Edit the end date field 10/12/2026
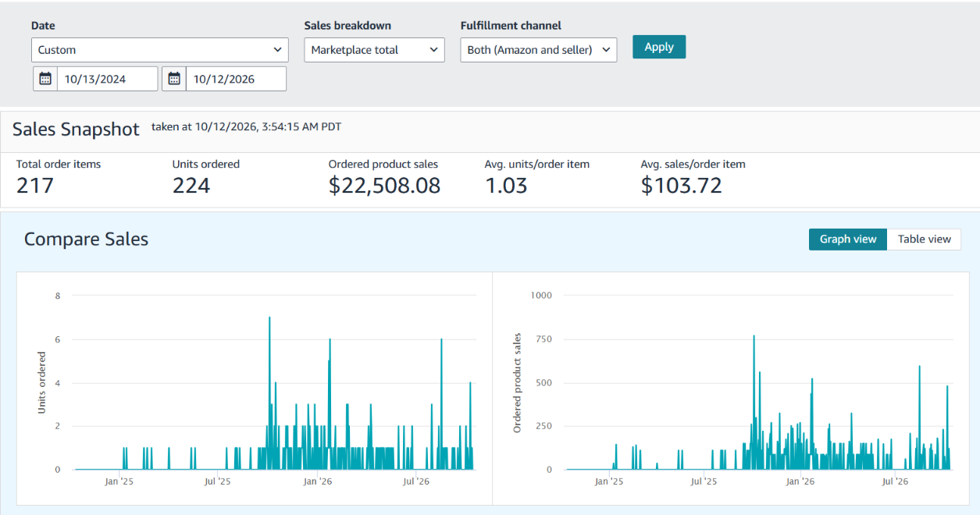Image resolution: width=980 pixels, height=515 pixels. point(236,79)
